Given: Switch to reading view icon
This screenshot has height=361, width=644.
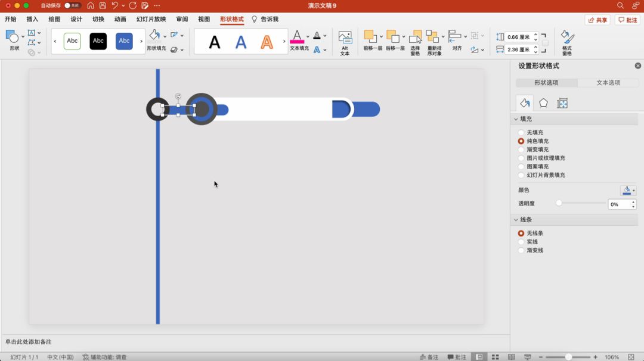Looking at the screenshot, I should (512, 357).
